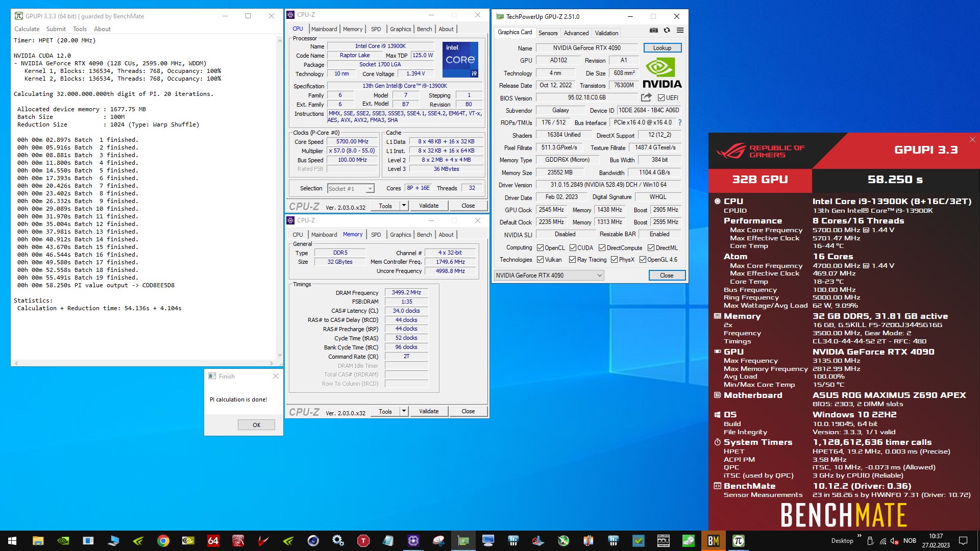Toggle the CUDA checkbox

[x=573, y=248]
